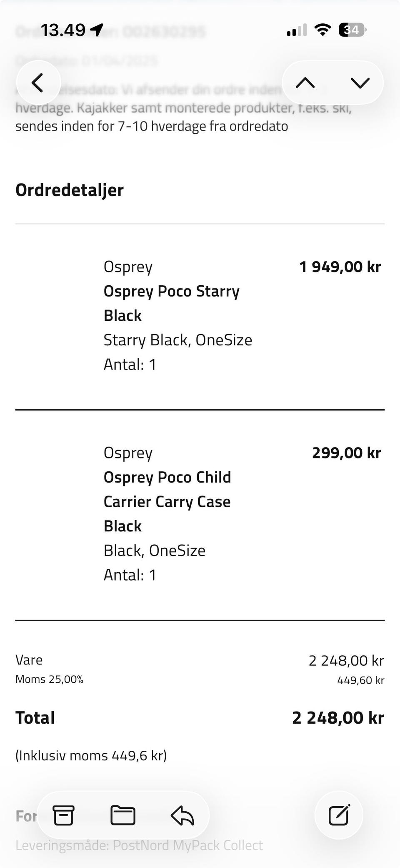Compose a new message with pencil icon
The image size is (400, 868).
pos(339,815)
